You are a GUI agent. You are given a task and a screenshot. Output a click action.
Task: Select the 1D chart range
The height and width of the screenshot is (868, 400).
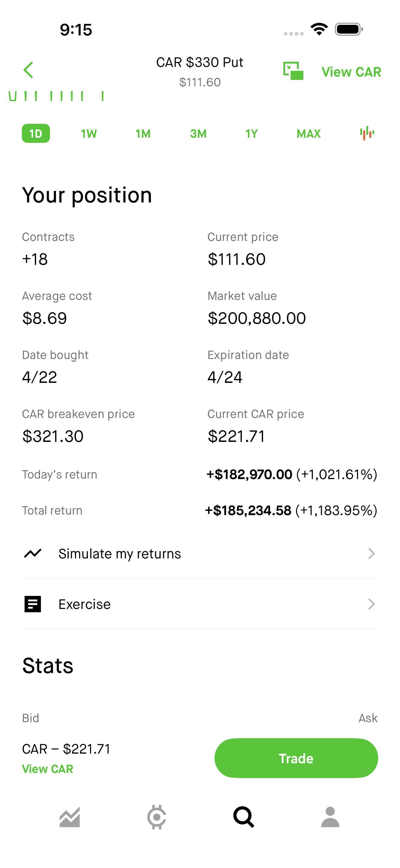[x=36, y=133]
